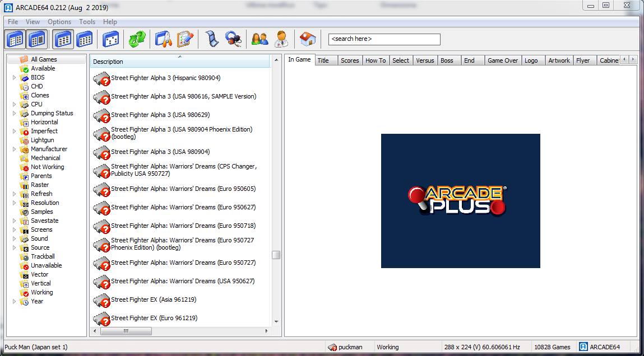Expand the Imperfect tree node

pyautogui.click(x=15, y=131)
